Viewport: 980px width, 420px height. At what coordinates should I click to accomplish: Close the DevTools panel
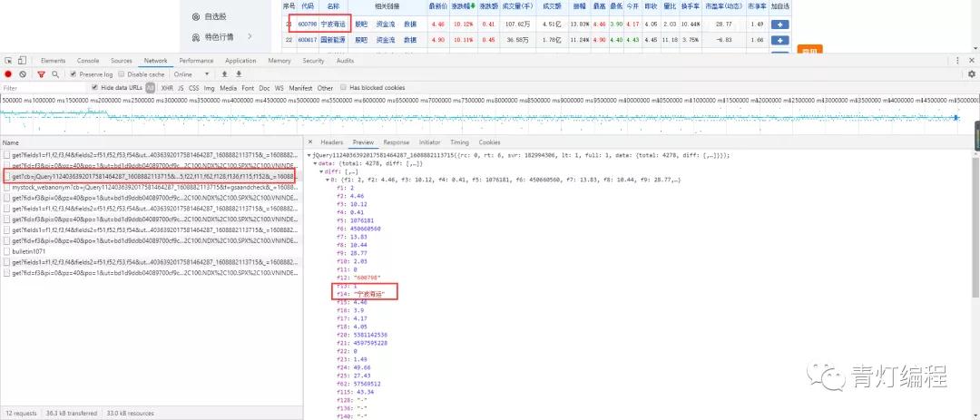[972, 61]
